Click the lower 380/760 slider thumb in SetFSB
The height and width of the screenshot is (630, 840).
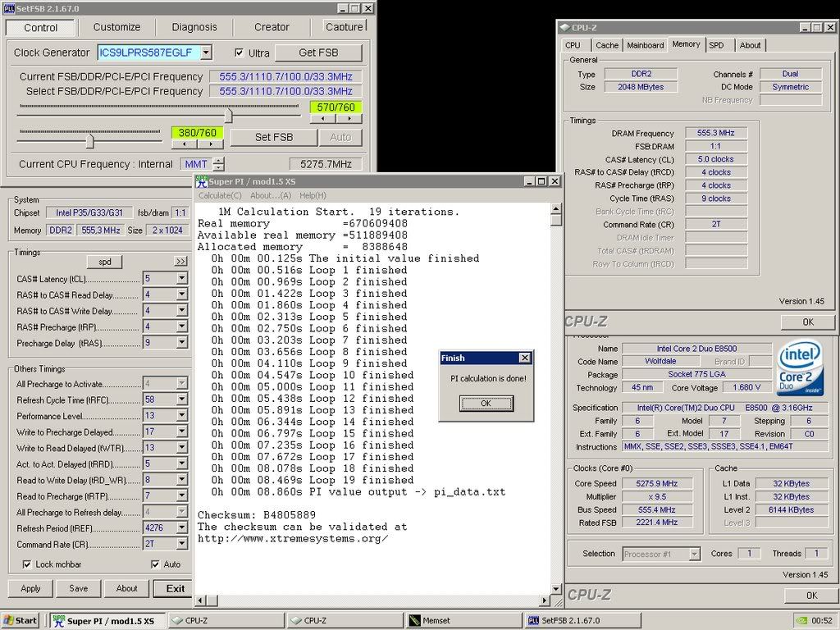pos(89,141)
